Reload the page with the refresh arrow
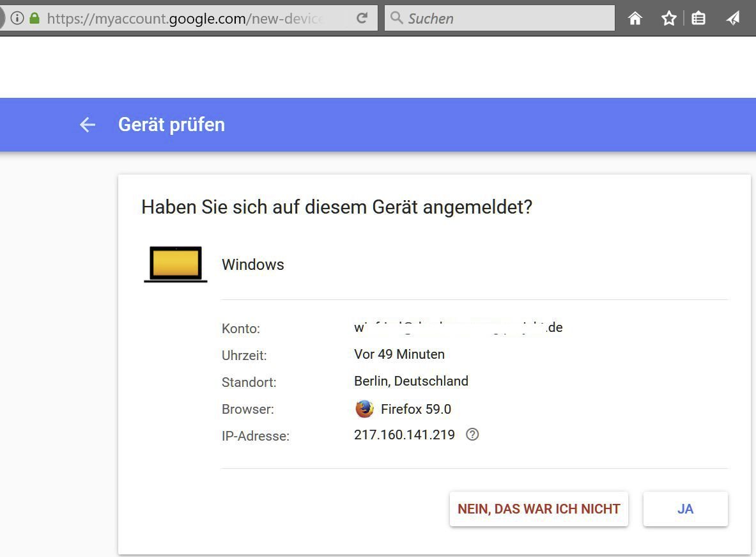The width and height of the screenshot is (756, 557). (362, 19)
